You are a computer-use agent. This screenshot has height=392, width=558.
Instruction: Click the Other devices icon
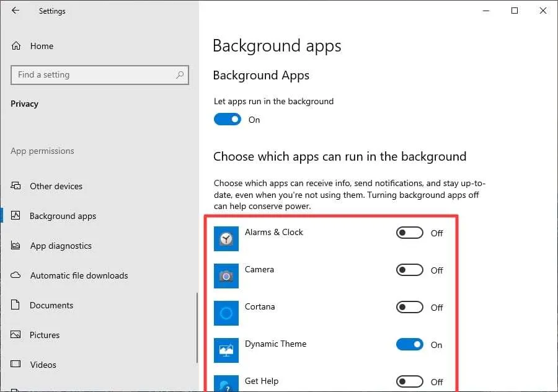15,186
